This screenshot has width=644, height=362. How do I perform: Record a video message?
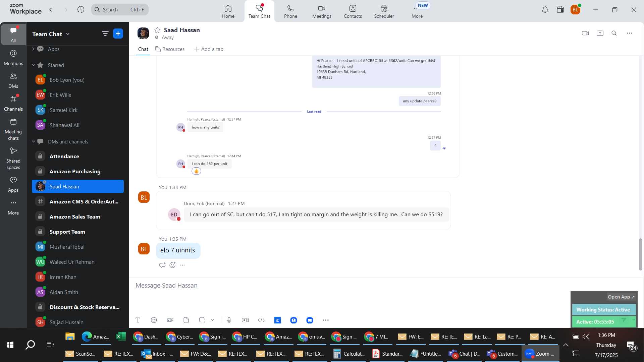[245, 320]
